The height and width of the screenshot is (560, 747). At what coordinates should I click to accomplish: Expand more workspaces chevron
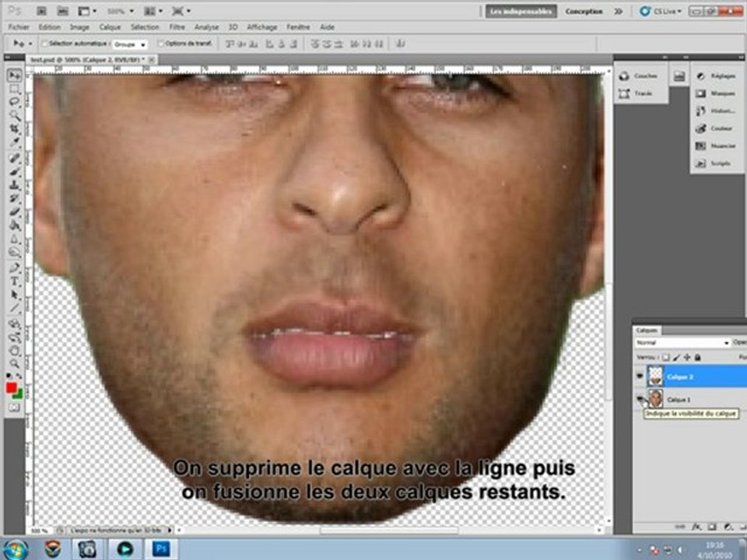click(x=618, y=12)
